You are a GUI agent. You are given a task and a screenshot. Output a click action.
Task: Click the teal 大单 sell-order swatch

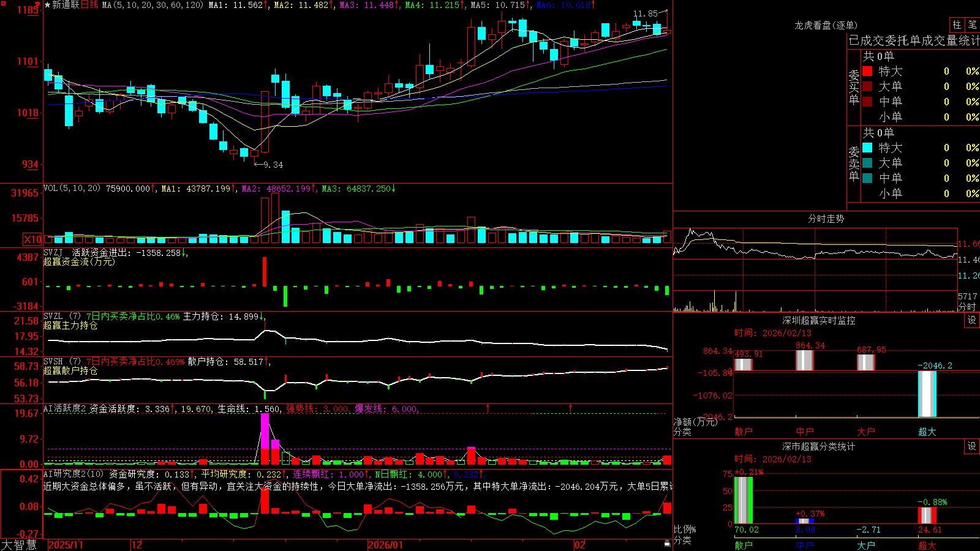tap(867, 163)
